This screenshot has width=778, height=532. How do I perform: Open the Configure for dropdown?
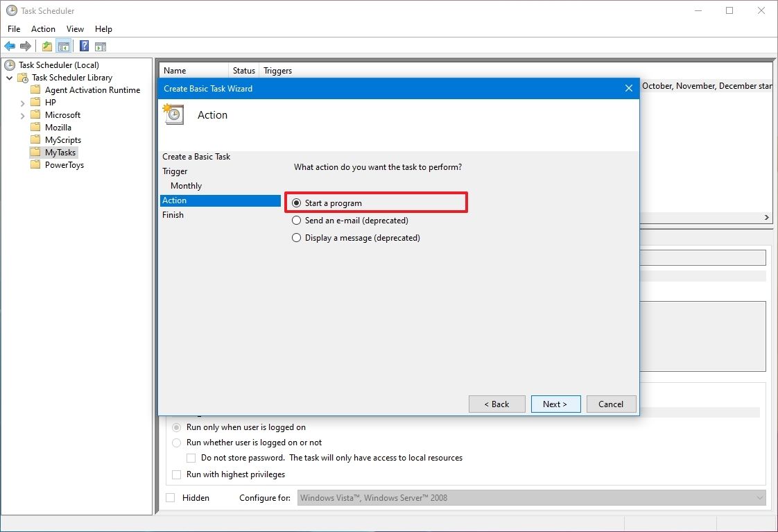[x=759, y=497]
